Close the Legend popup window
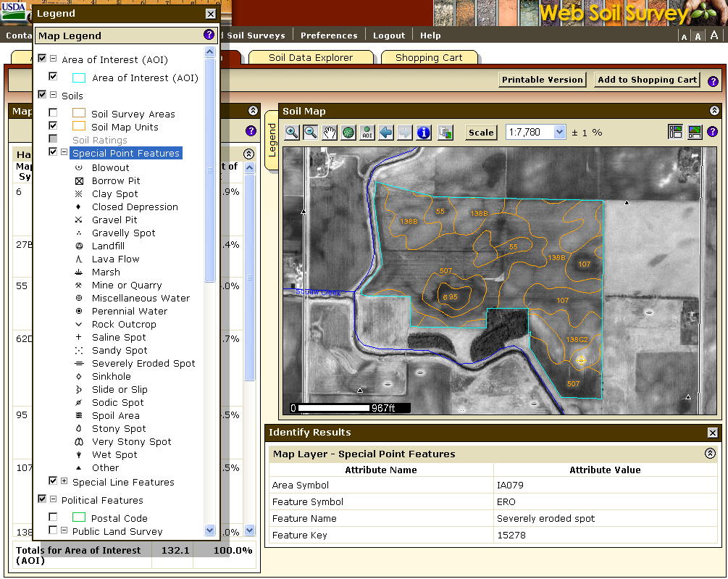 tap(211, 14)
